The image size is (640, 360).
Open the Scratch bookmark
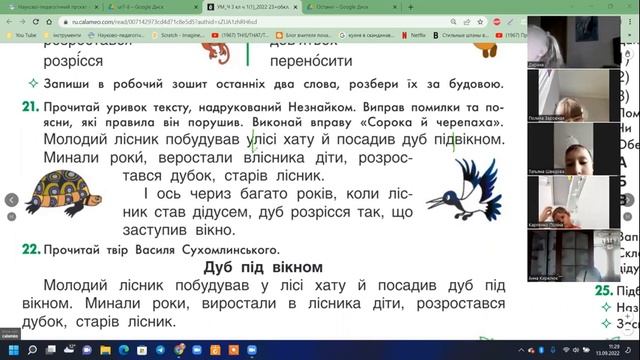click(178, 36)
